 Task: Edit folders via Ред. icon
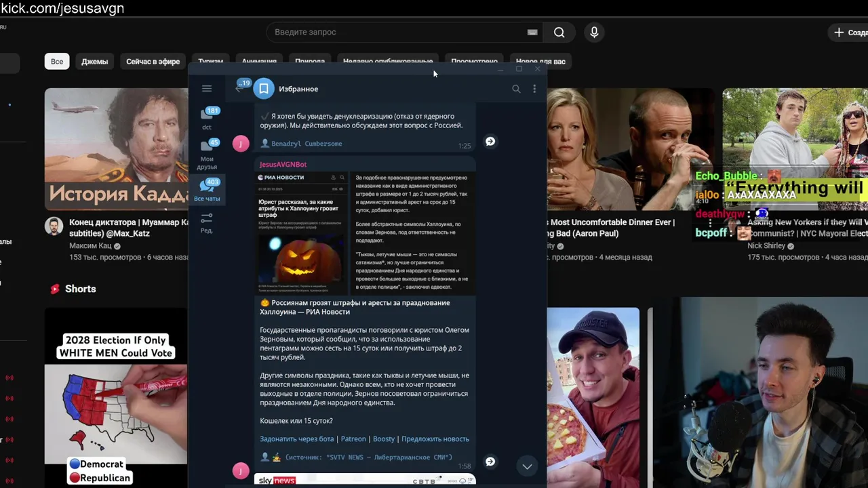[x=207, y=223]
